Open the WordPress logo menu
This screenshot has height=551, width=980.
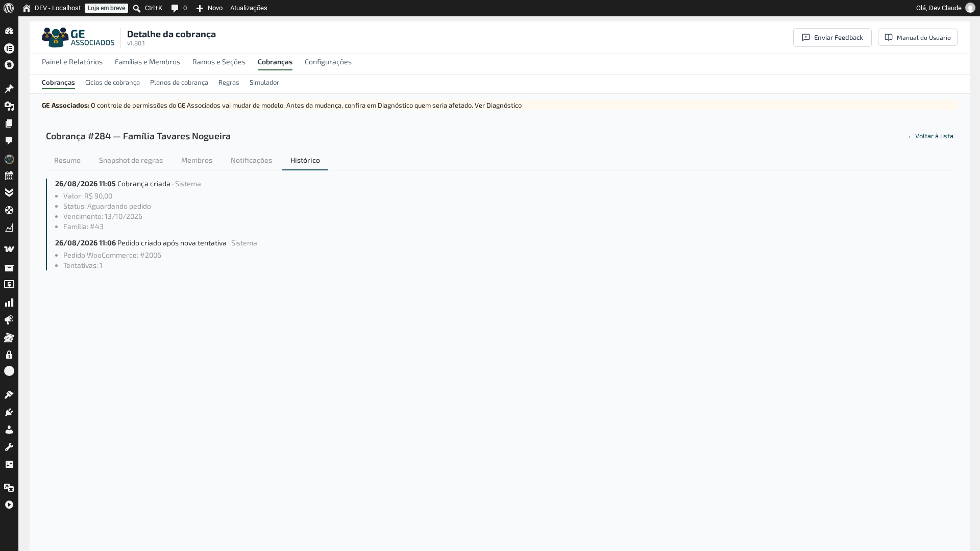9,8
